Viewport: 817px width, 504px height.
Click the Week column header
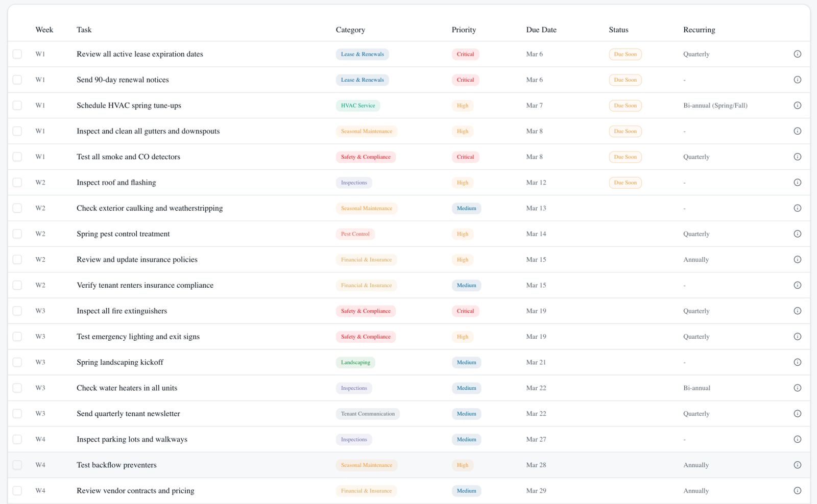click(x=44, y=30)
